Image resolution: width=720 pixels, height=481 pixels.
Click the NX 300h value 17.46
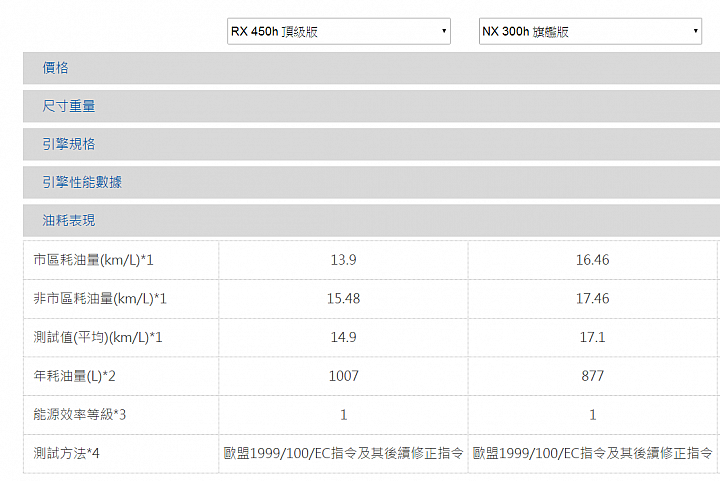[592, 299]
